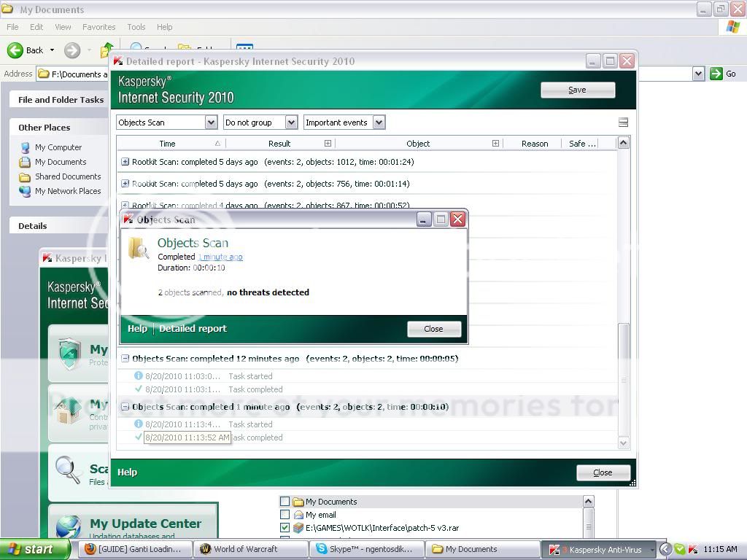Image resolution: width=747 pixels, height=560 pixels.
Task: Open the View menu
Action: 63,27
